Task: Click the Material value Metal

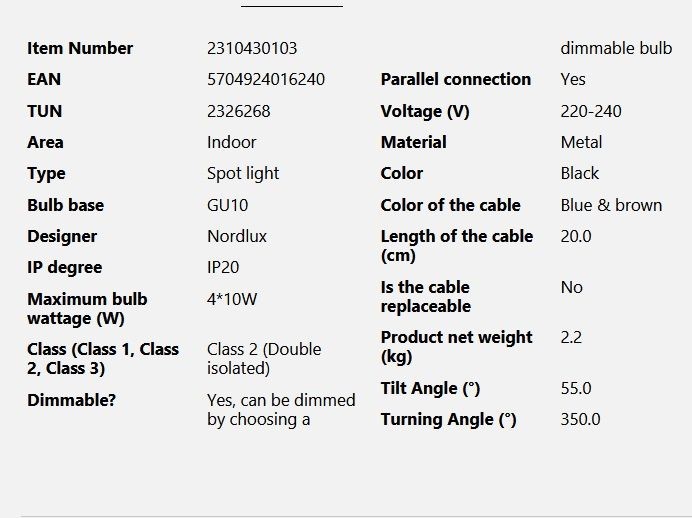Action: [581, 142]
